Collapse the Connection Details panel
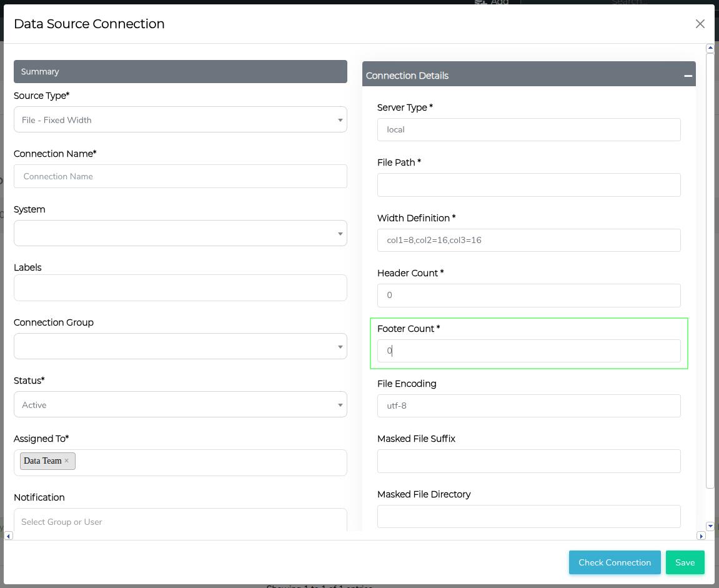The width and height of the screenshot is (719, 588). (688, 76)
